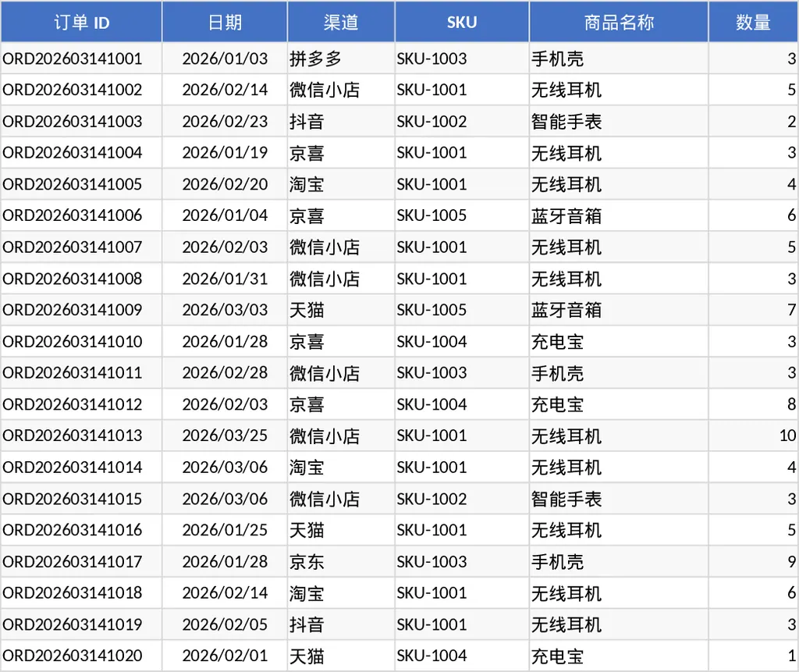Screen dimensions: 799x672
Task: Click the 天猫 channel in row ORD202603141009
Action: coord(340,310)
